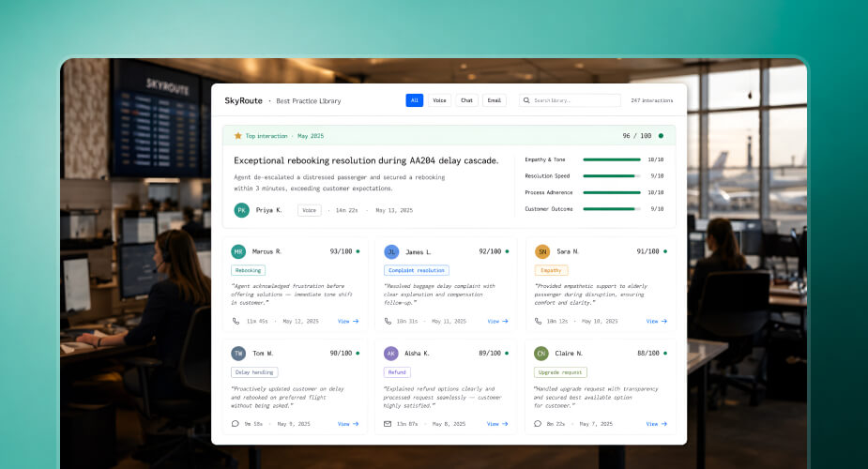Click the Empathy & Tone score bar
This screenshot has height=469, width=868.
[612, 159]
